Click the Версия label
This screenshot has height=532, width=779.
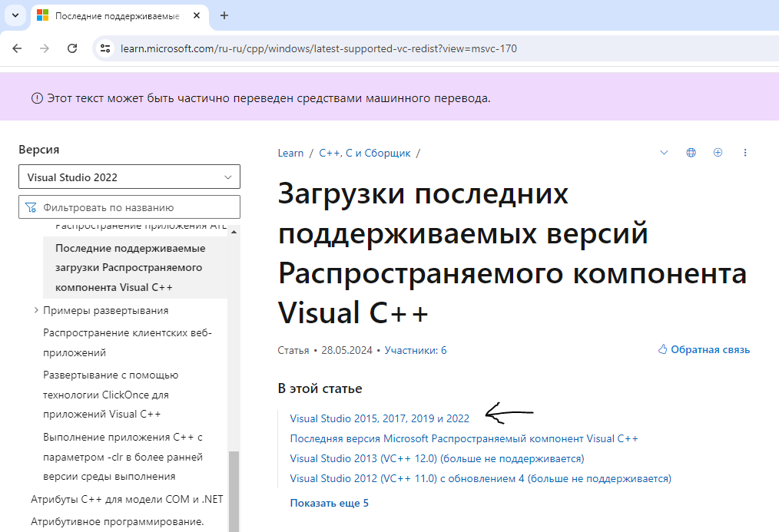click(38, 150)
